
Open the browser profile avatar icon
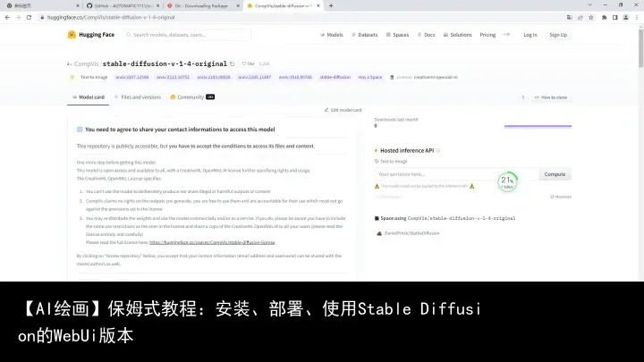coord(626,17)
